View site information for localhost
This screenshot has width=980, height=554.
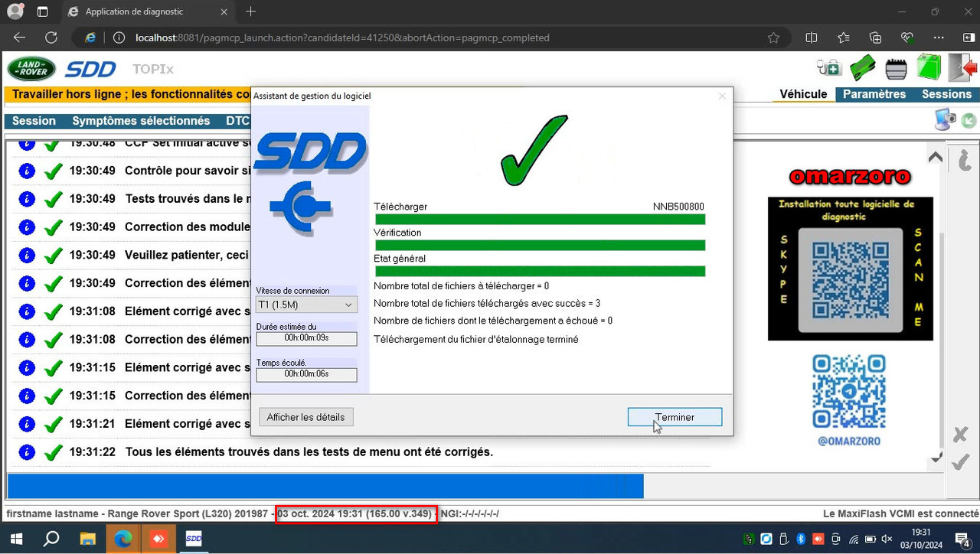pyautogui.click(x=119, y=37)
